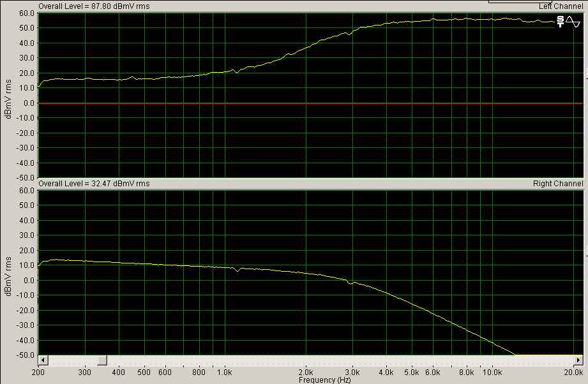Click the 0.0 level label in Right Channel plot
Image resolution: width=588 pixels, height=384 pixels.
(29, 280)
